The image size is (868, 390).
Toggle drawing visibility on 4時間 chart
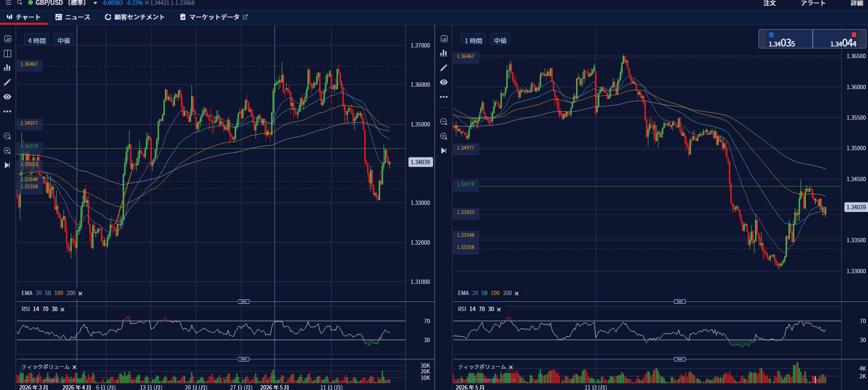click(x=7, y=97)
